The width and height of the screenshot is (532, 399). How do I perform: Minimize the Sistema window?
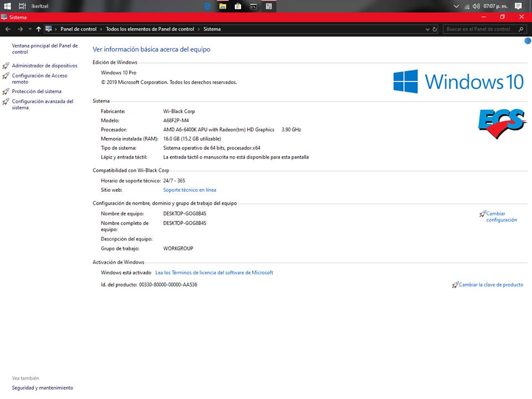tap(484, 17)
